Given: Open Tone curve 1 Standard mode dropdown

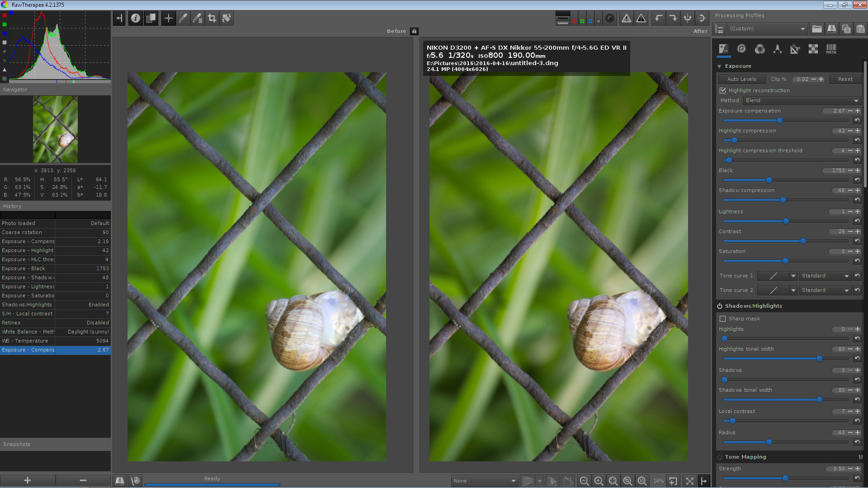Looking at the screenshot, I should pyautogui.click(x=825, y=276).
